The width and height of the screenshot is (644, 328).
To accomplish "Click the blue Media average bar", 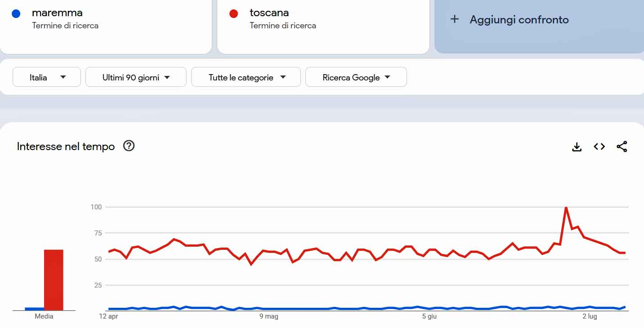I will 34,309.
